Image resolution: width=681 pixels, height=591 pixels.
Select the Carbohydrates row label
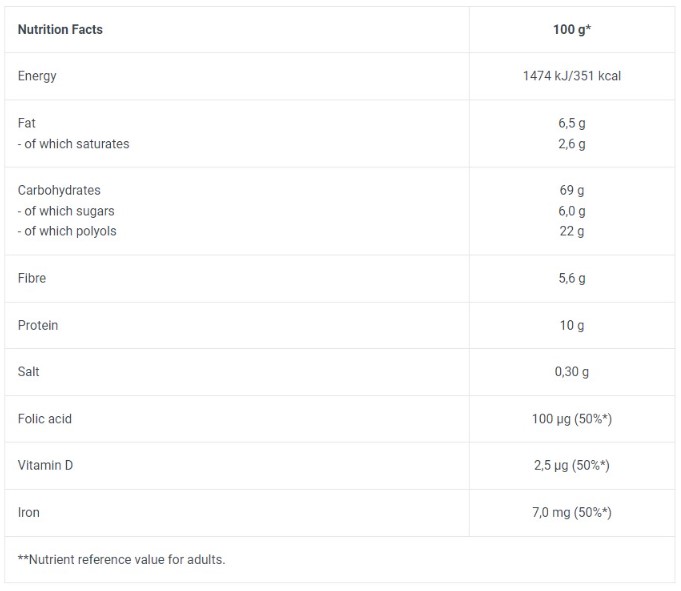pyautogui.click(x=59, y=190)
